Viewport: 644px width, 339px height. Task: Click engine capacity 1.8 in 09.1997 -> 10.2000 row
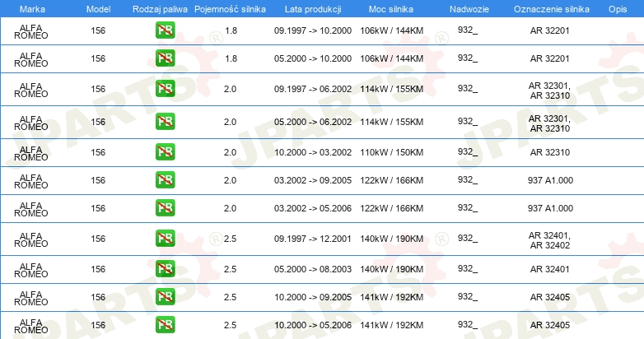[231, 30]
